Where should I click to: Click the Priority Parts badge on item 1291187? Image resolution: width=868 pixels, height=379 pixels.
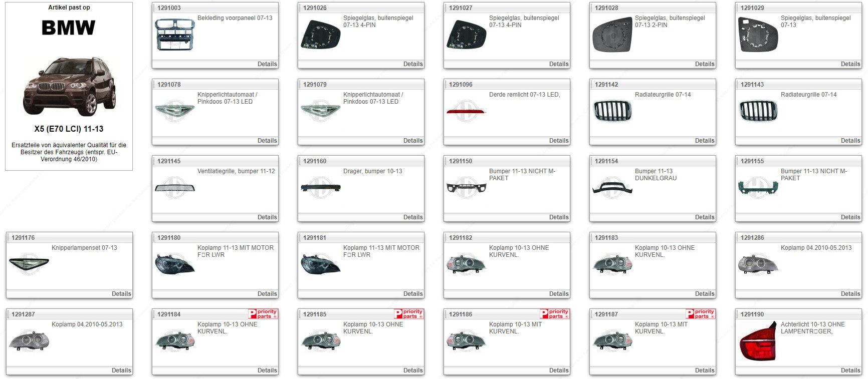[x=701, y=314]
